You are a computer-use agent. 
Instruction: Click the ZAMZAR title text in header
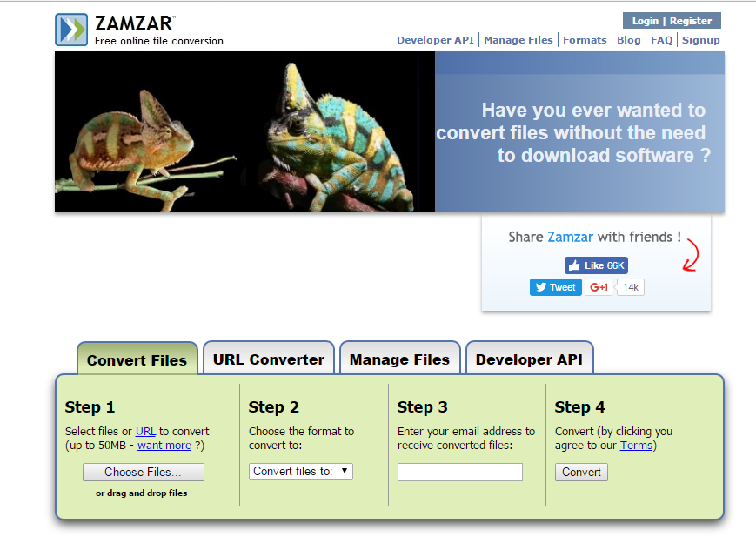[x=134, y=23]
